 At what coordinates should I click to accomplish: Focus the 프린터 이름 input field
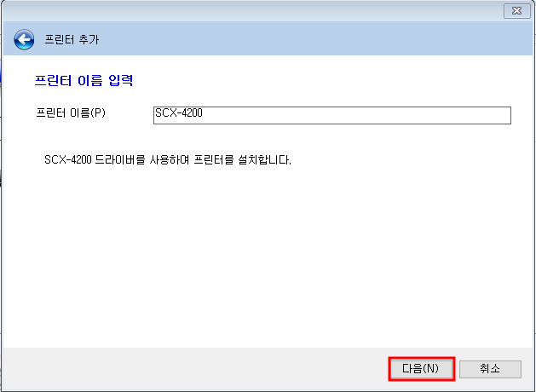point(332,115)
